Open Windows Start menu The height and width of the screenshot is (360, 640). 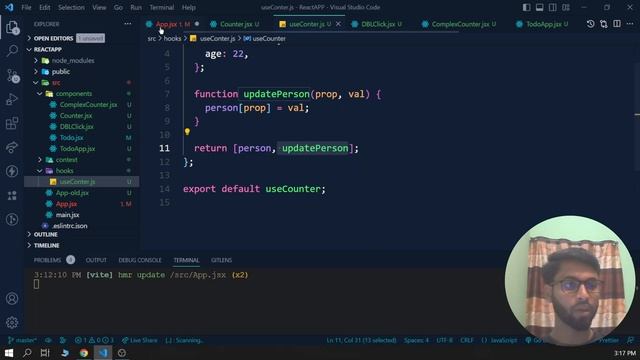pos(9,353)
